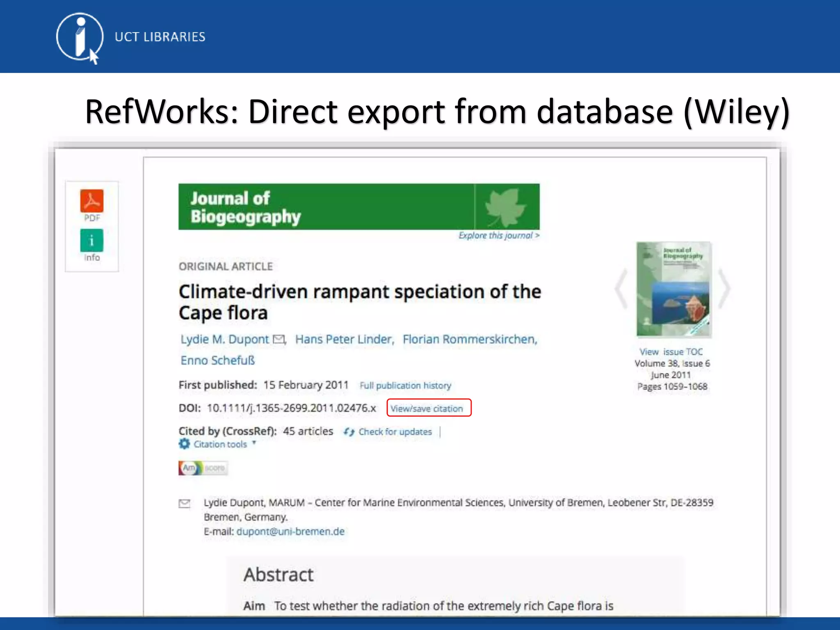Viewport: 840px width, 630px height.
Task: Click the Citation tools gear icon
Action: pyautogui.click(x=185, y=444)
